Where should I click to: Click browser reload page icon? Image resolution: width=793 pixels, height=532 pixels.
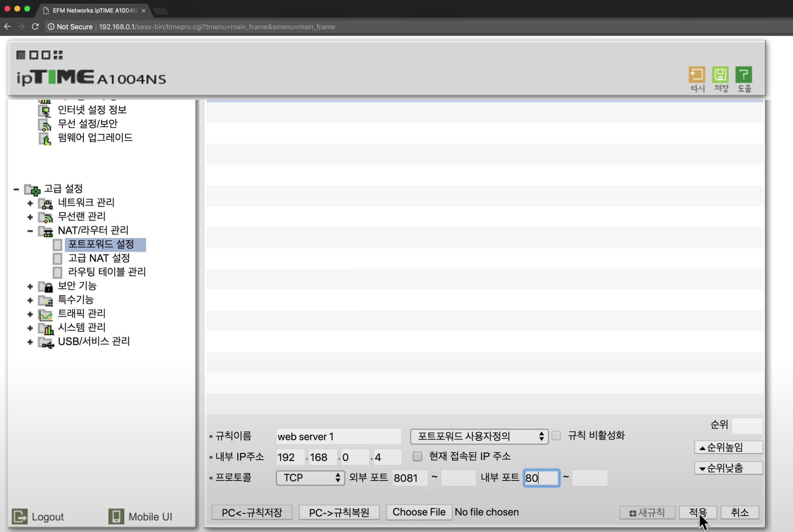point(35,27)
